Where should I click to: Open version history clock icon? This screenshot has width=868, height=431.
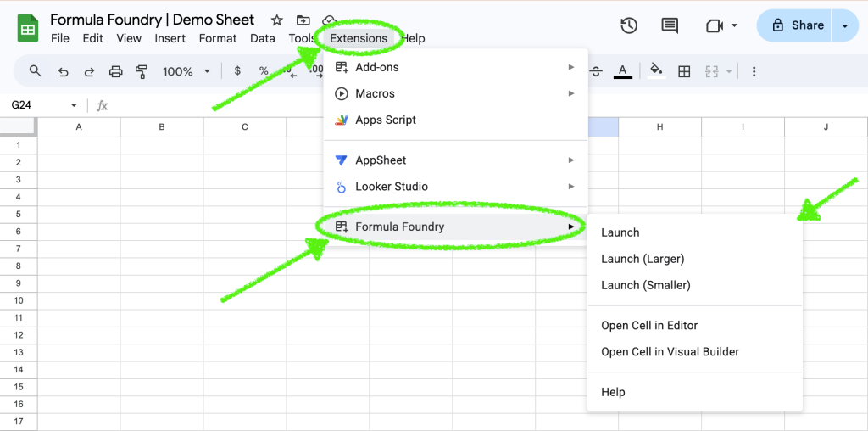628,25
